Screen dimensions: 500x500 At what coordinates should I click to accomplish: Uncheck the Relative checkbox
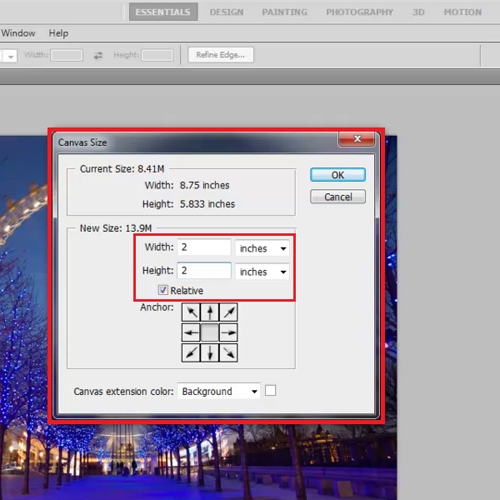pyautogui.click(x=163, y=290)
